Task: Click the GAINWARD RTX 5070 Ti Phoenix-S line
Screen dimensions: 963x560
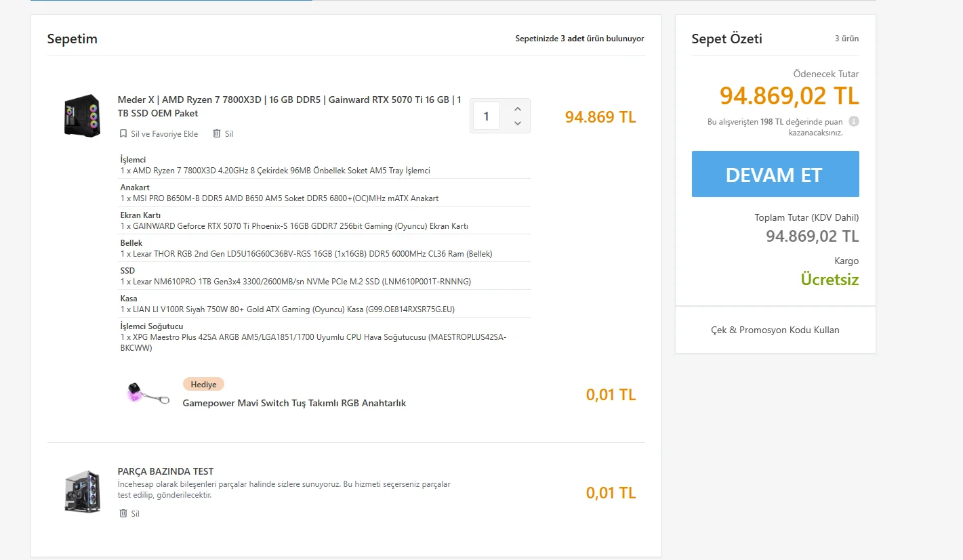Action: tap(294, 226)
